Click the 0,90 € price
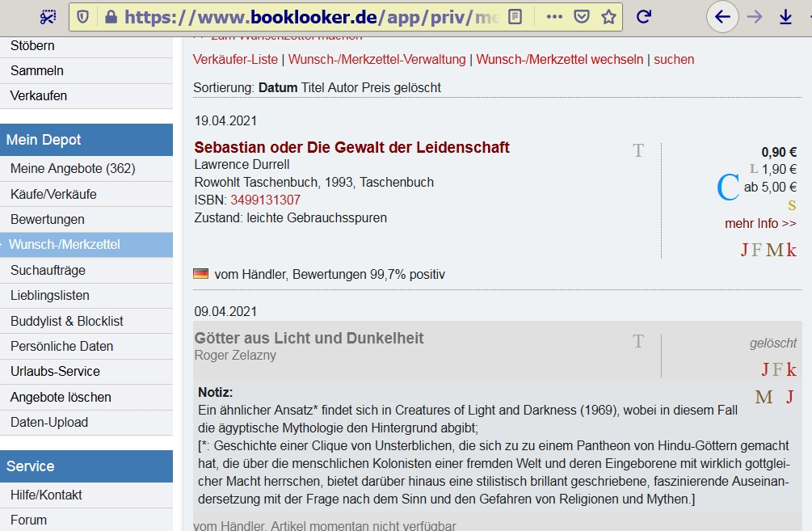Screen dimensions: 812x531 coord(779,152)
